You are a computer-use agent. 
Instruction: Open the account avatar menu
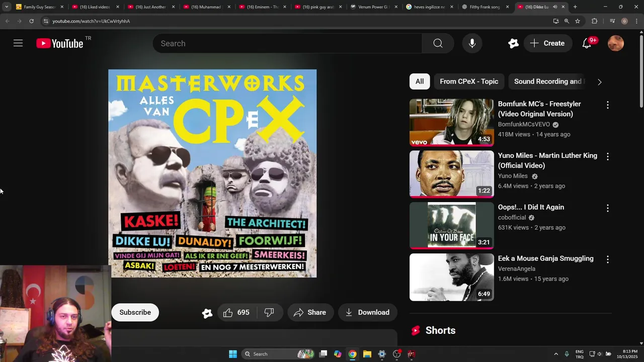616,43
